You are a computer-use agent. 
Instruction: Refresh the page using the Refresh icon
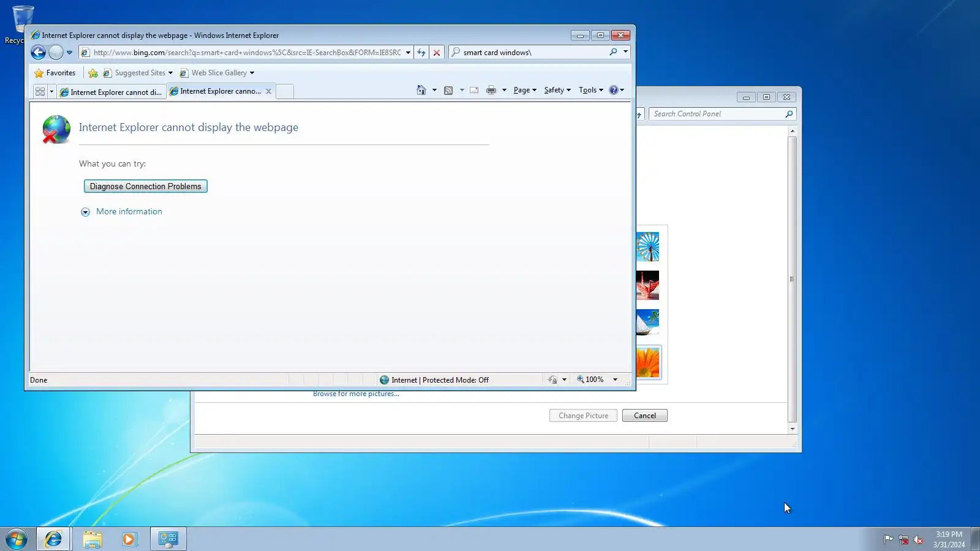pyautogui.click(x=421, y=53)
